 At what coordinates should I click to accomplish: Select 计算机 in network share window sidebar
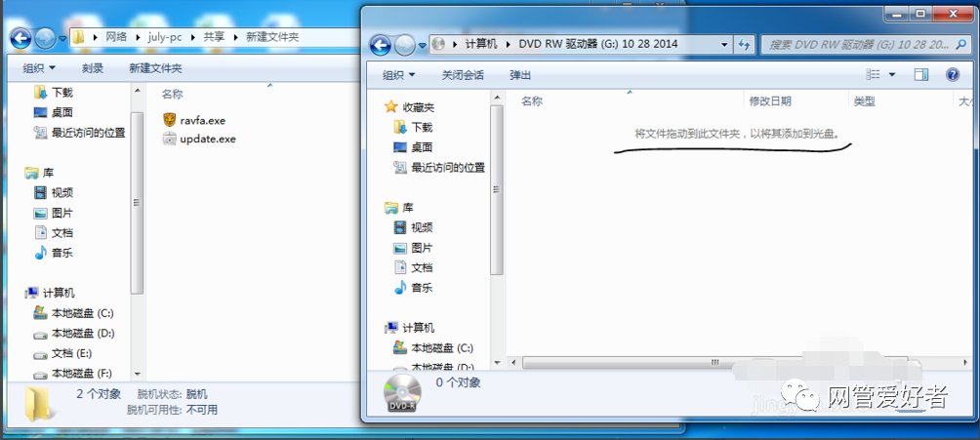click(x=50, y=293)
